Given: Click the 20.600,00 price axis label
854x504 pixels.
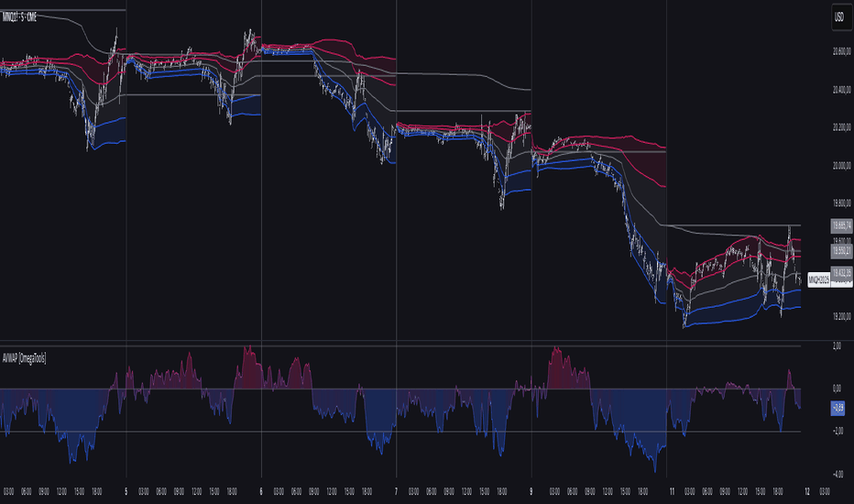Looking at the screenshot, I should 841,51.
